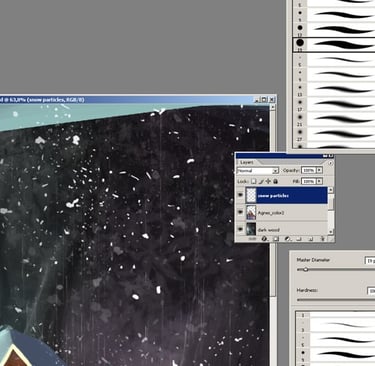Screen dimensions: 375x366
Task: Toggle lock image pixels brush icon
Action: [261, 181]
